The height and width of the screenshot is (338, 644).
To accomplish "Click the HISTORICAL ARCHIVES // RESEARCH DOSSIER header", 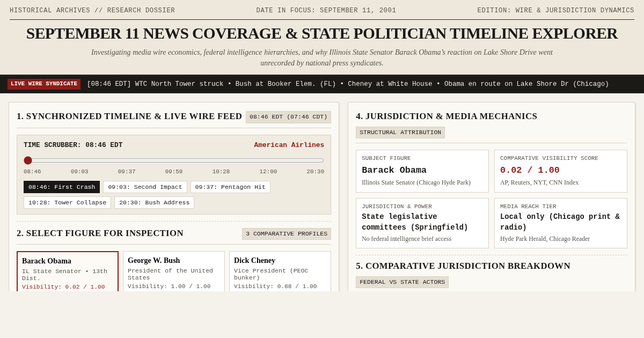I will (x=92, y=11).
